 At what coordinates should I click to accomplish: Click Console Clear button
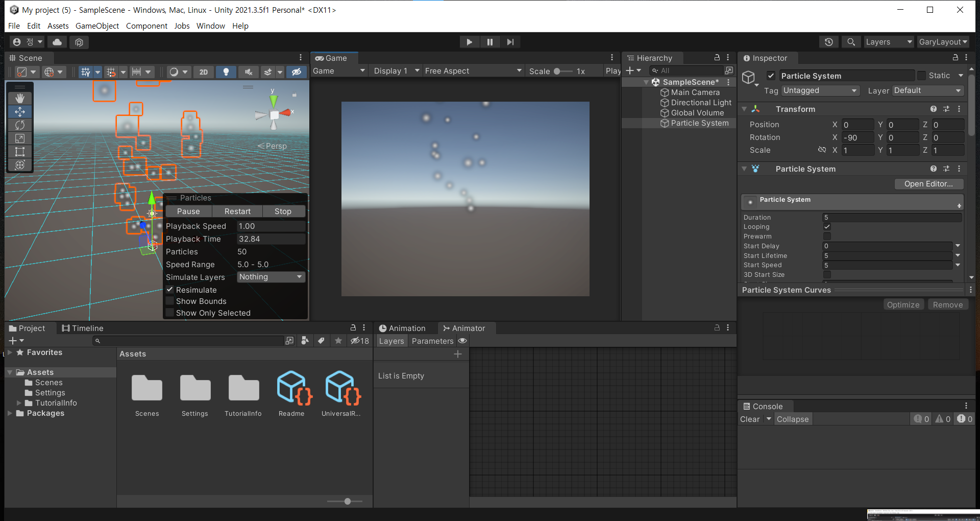click(x=750, y=419)
